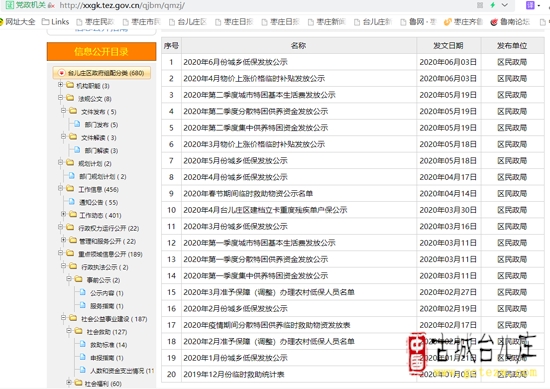Click the folder icon of 社会公益事业建设 (187)

73,318
